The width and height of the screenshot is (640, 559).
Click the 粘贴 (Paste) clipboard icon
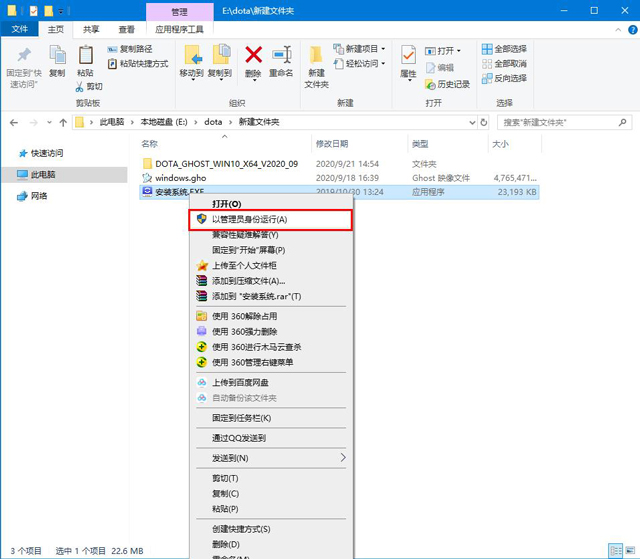pos(85,60)
